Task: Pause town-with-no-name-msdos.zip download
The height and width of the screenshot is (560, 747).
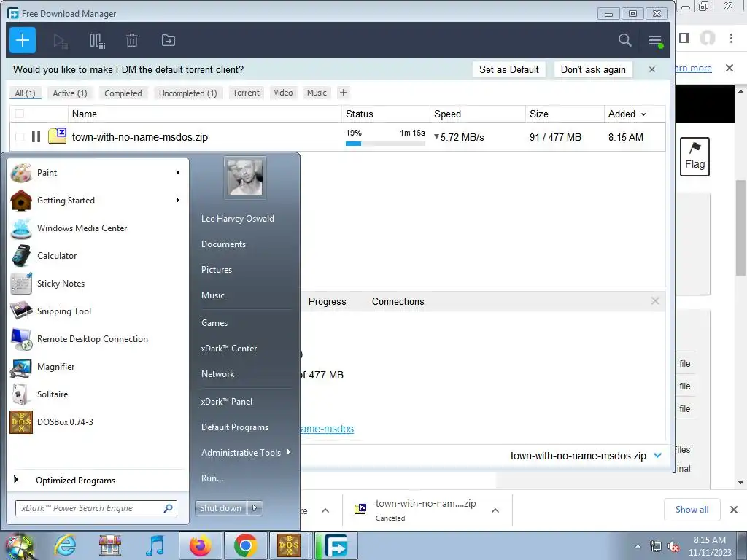Action: 36,137
